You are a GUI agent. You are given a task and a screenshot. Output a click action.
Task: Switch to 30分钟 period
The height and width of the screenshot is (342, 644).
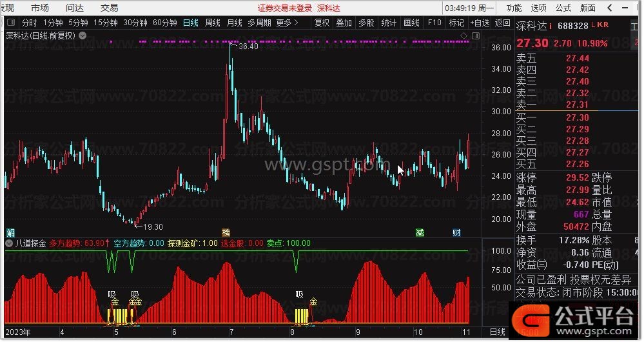point(135,23)
